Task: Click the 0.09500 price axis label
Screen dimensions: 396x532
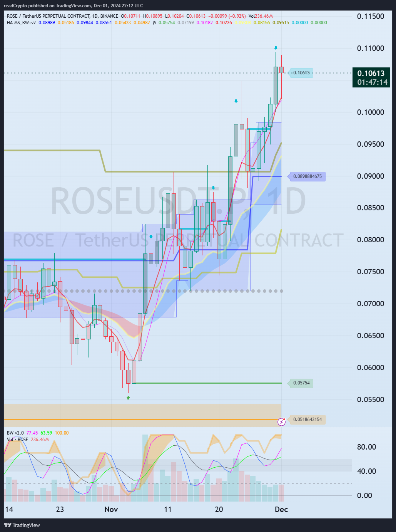Action: tap(371, 144)
